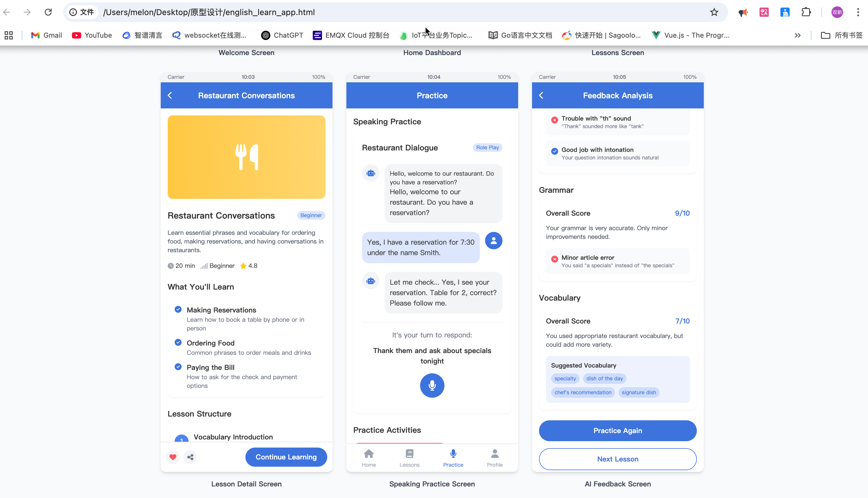The image size is (868, 498).
Task: Click the microphone record button
Action: 432,386
